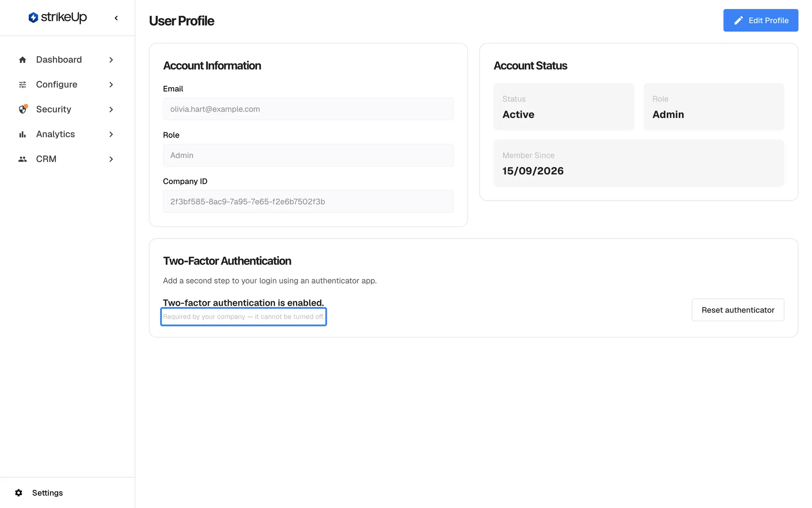812x508 pixels.
Task: Click Reset authenticator button
Action: (x=738, y=310)
